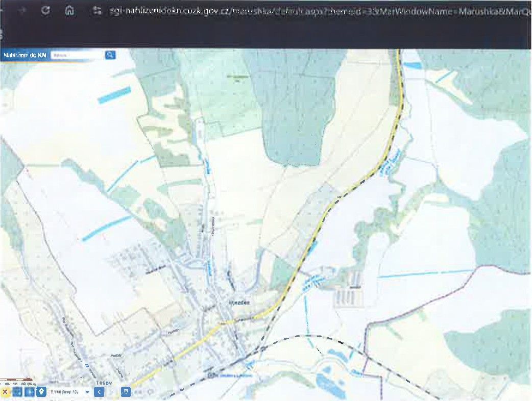The height and width of the screenshot is (401, 532).
Task: Click the blue measure tool button
Action: pos(125,392)
